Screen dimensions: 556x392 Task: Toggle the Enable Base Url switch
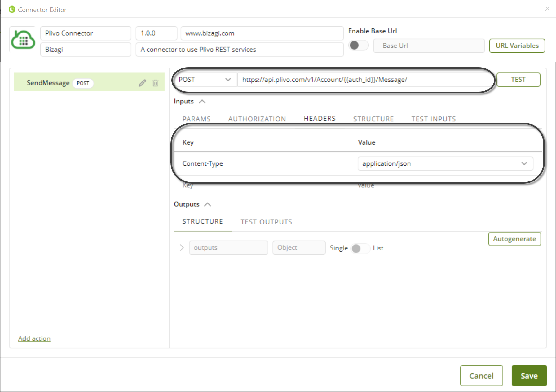coord(358,46)
